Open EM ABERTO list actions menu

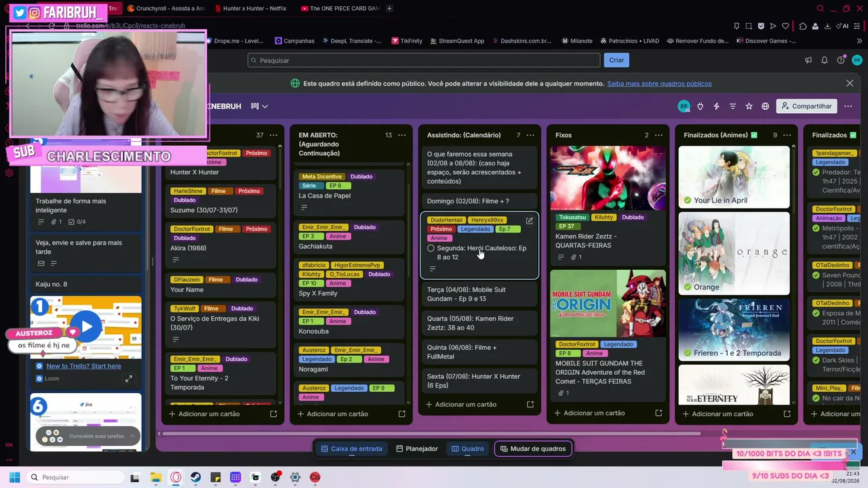coord(401,135)
